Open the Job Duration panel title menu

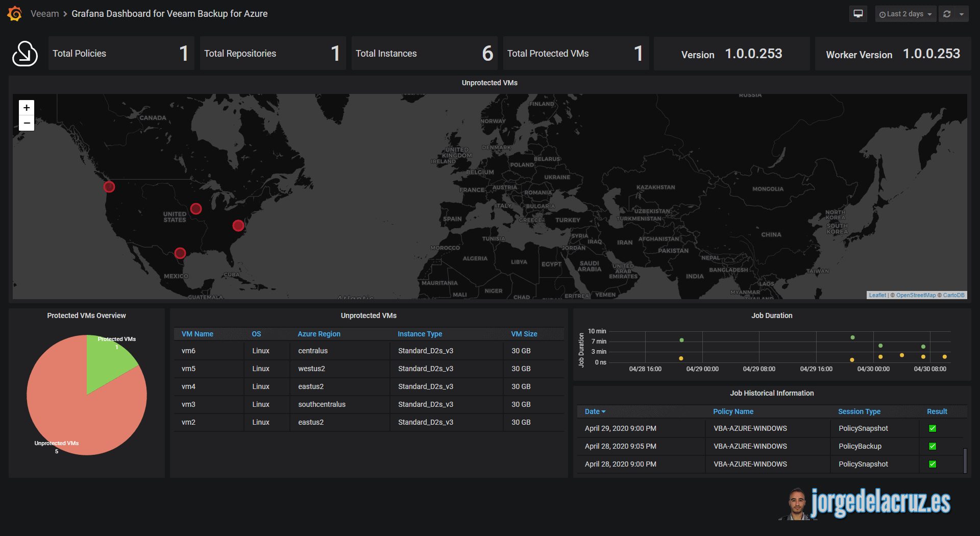pyautogui.click(x=772, y=315)
